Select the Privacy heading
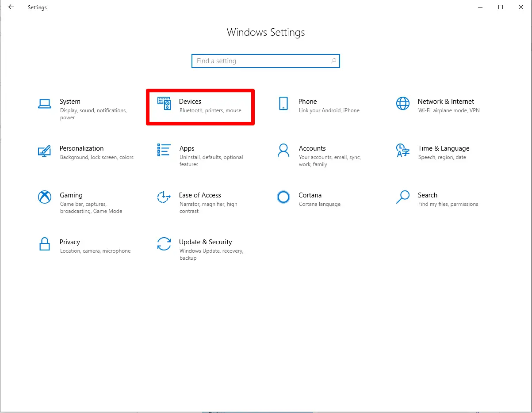Viewport: 532px width, 413px height. click(x=70, y=242)
